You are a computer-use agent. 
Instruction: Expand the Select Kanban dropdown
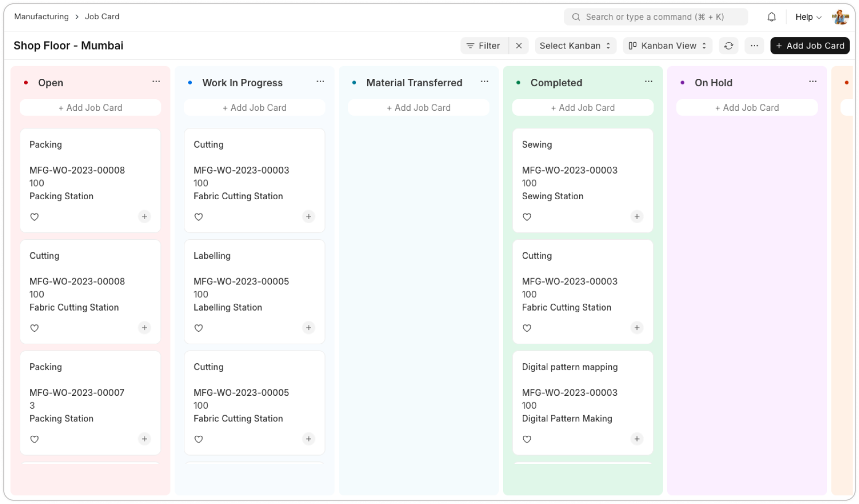pyautogui.click(x=575, y=46)
